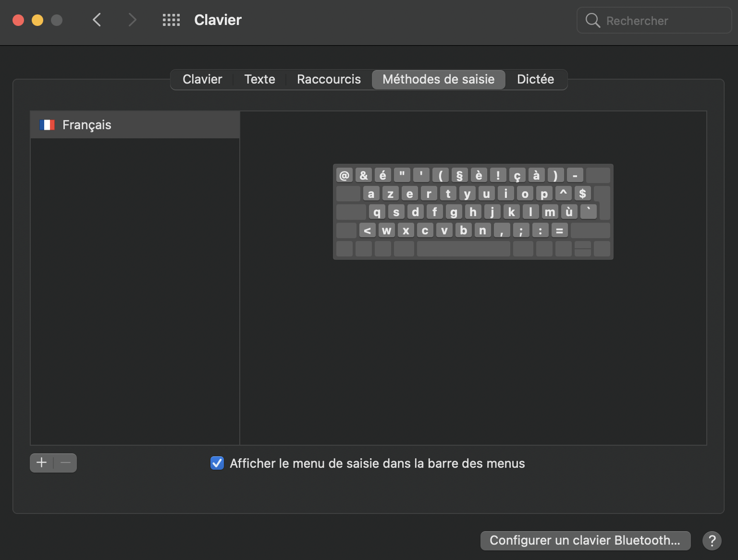Remove input source with minus button

tap(66, 463)
